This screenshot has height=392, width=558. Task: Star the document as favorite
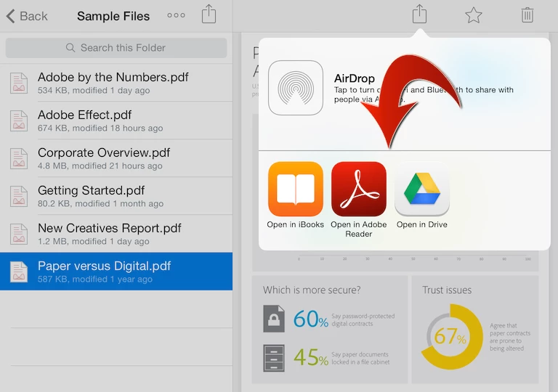pos(474,15)
